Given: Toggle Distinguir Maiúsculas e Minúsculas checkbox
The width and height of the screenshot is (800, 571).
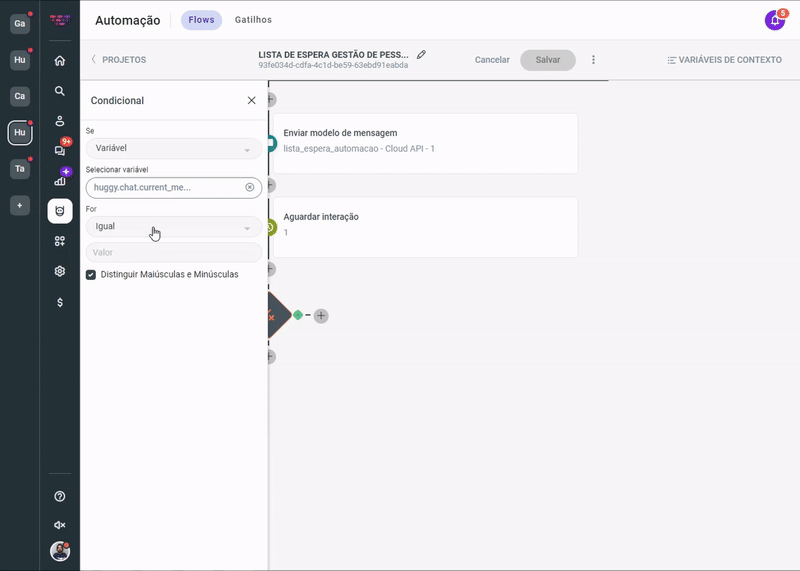Looking at the screenshot, I should click(91, 275).
